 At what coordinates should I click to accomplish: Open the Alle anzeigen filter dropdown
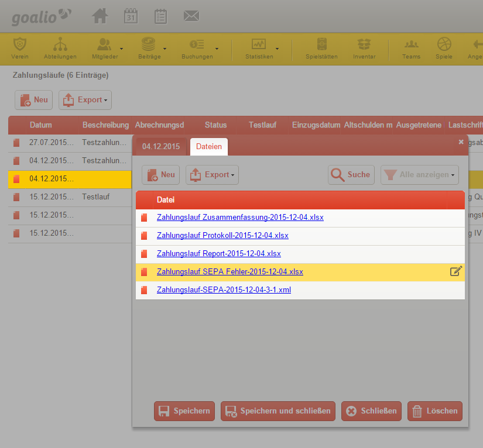tap(420, 175)
